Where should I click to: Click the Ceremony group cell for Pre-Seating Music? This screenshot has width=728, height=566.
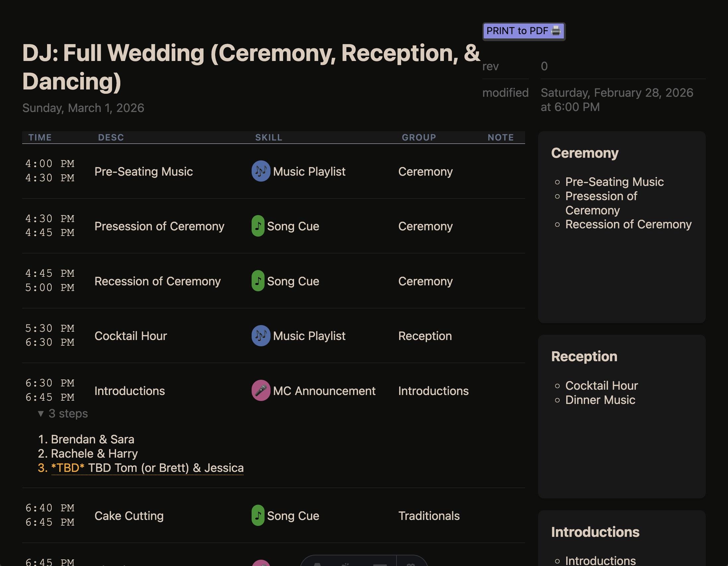coord(426,171)
